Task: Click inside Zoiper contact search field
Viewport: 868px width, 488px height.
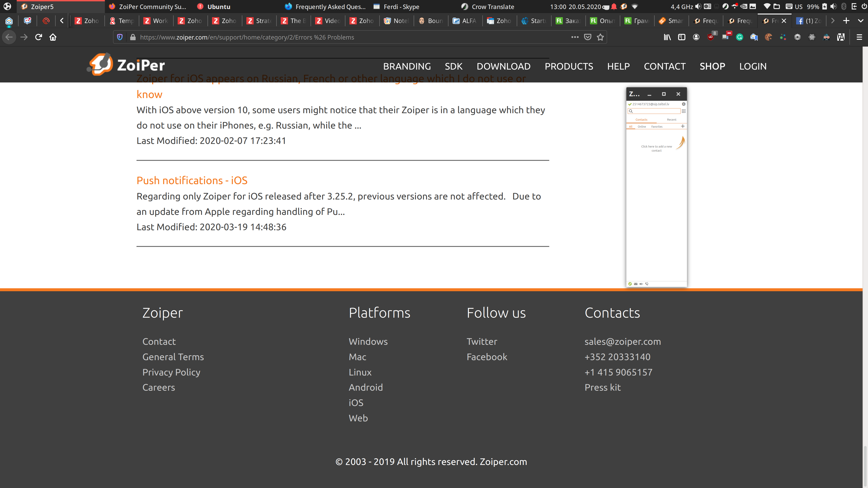Action: (x=654, y=111)
